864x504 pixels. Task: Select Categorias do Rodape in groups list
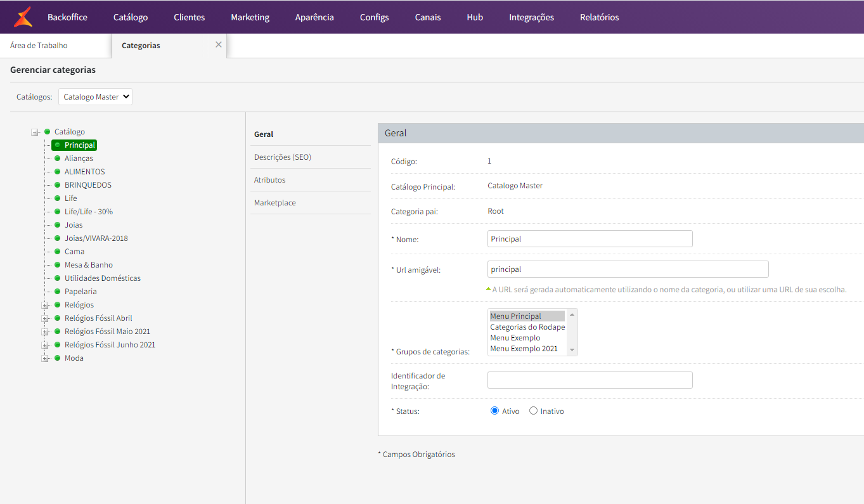coord(527,327)
